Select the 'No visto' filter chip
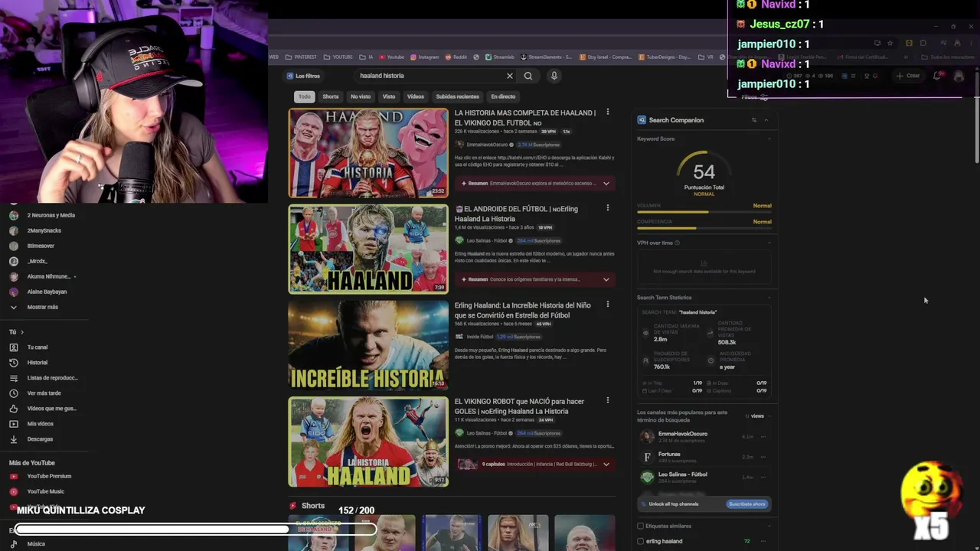Image resolution: width=980 pixels, height=551 pixels. click(x=361, y=96)
